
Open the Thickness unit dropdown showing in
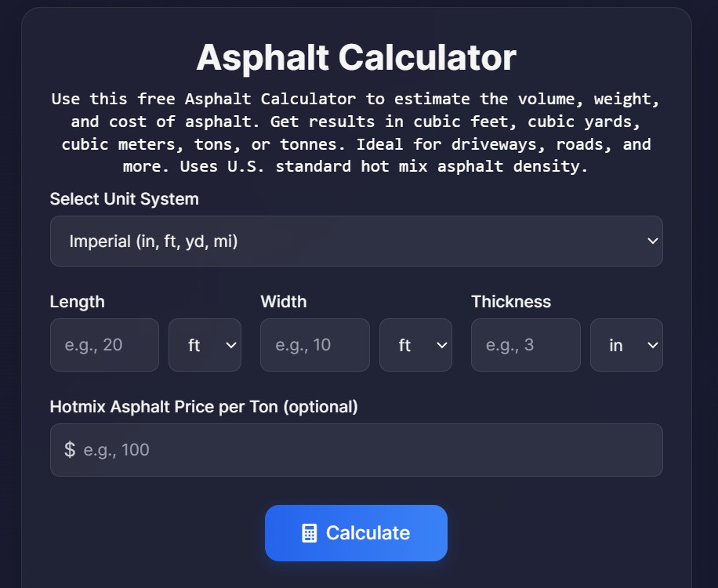[x=626, y=345]
